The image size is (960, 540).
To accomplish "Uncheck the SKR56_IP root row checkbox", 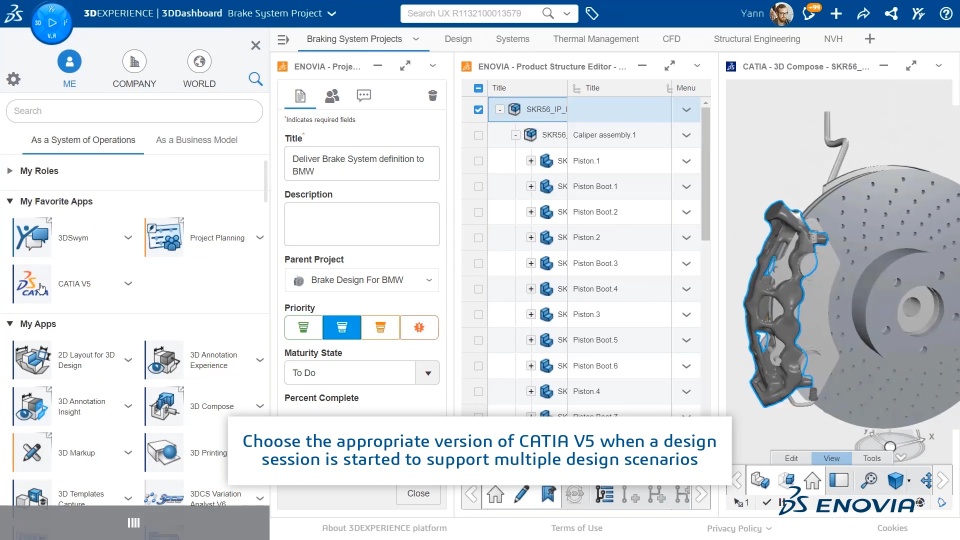I will [478, 110].
